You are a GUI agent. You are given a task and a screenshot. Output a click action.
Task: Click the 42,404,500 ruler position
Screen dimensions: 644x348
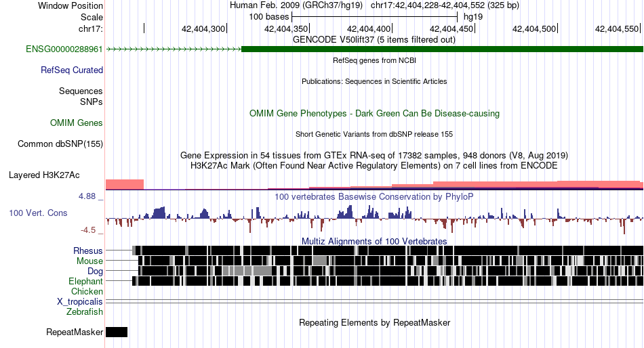coord(534,28)
